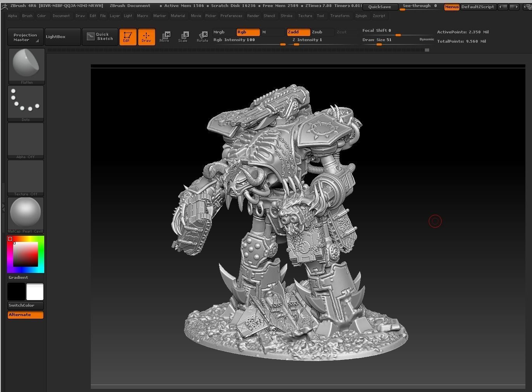Adjust the Rgb Intensity slider
The width and height of the screenshot is (532, 392).
[250, 41]
